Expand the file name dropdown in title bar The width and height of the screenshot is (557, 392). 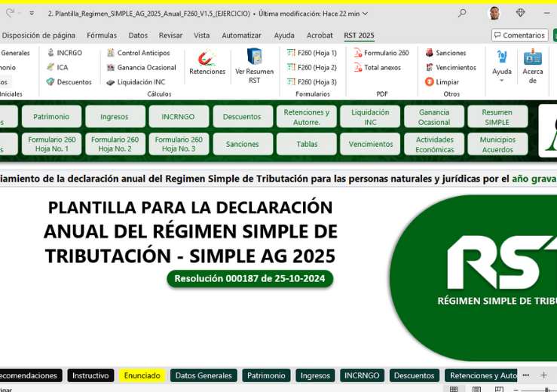(x=366, y=14)
